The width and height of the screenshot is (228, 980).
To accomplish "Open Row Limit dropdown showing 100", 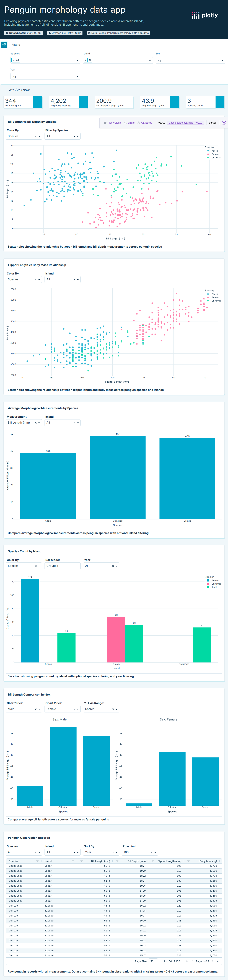I will (140, 852).
